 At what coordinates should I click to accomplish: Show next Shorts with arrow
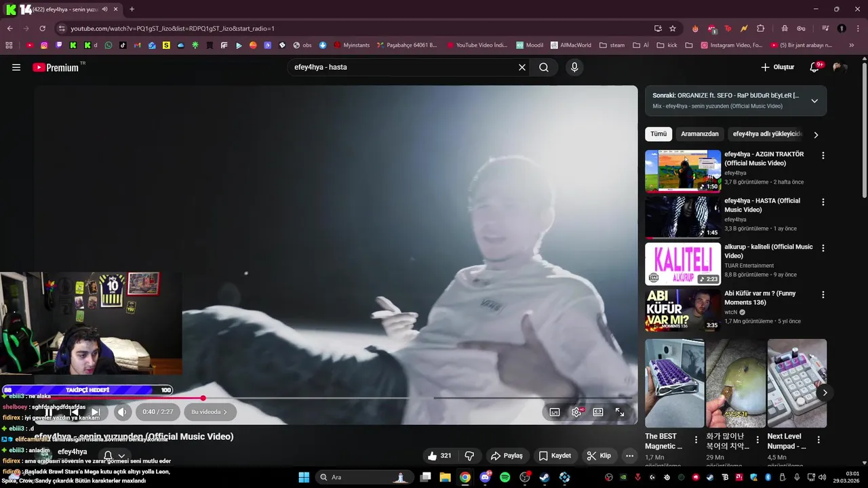[825, 392]
